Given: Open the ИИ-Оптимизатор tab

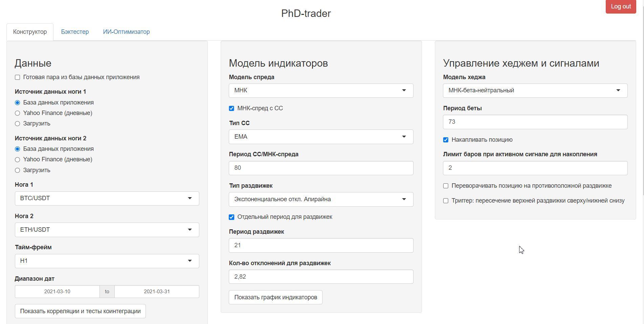Looking at the screenshot, I should click(x=126, y=32).
